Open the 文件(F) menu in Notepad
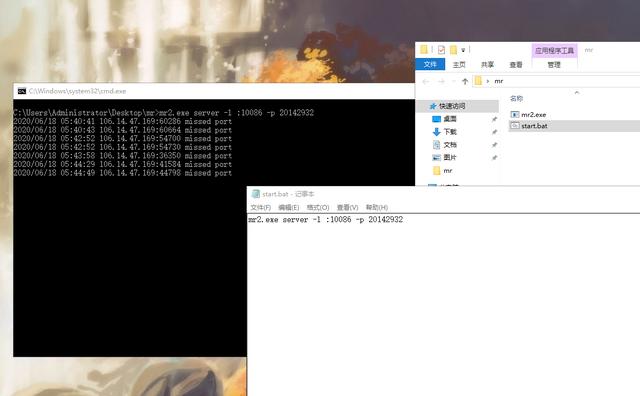The width and height of the screenshot is (640, 396). pos(260,207)
